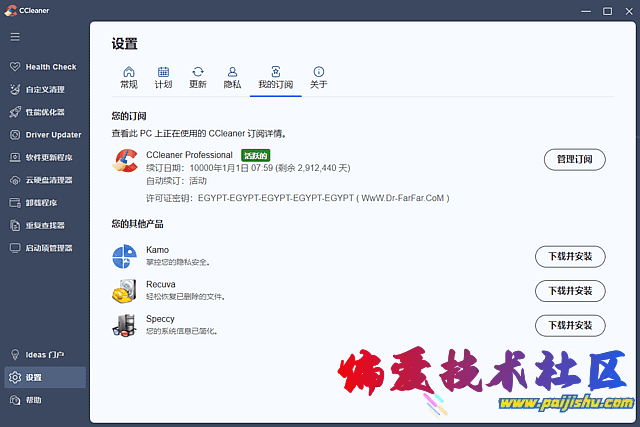
Task: Click the CCleaner logo in title bar
Action: pos(11,11)
